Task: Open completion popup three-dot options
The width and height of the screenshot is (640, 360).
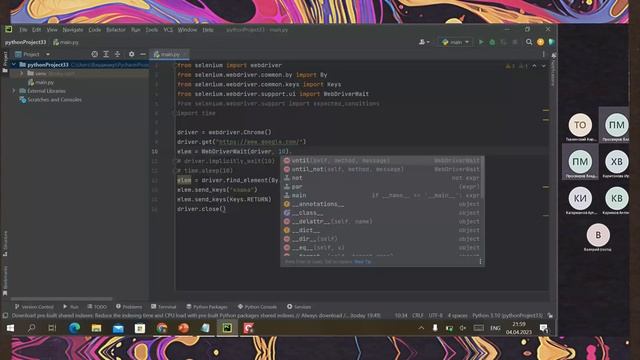Action: [x=480, y=262]
